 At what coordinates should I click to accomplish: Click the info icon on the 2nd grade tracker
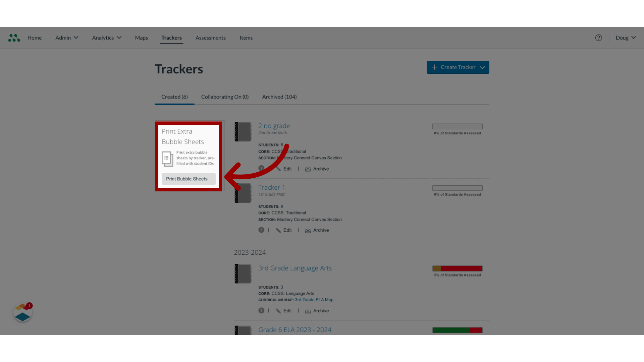261,168
